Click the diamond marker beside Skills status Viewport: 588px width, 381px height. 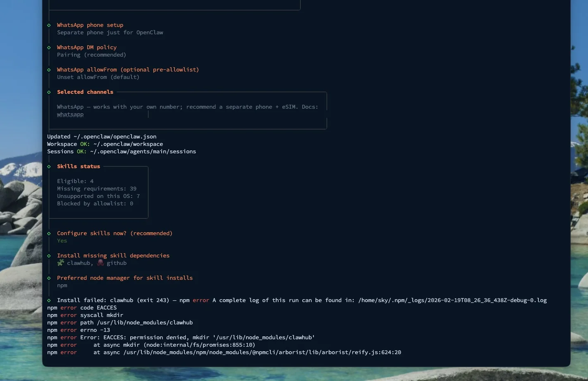coord(49,167)
